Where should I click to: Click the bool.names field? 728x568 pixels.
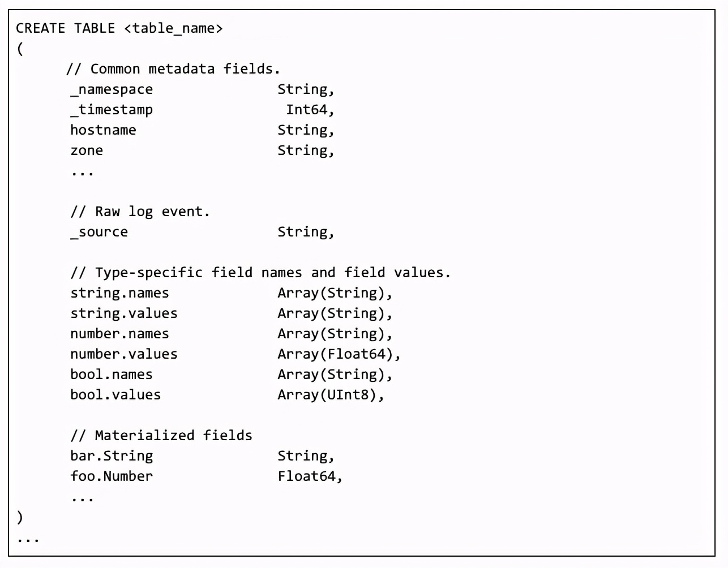click(x=112, y=375)
